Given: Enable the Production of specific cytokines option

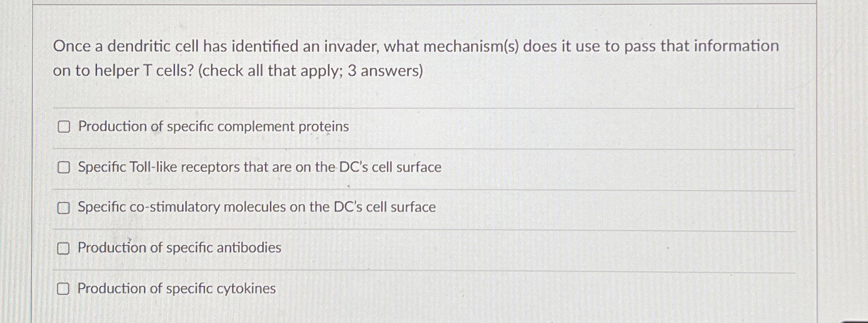Looking at the screenshot, I should click(x=63, y=288).
